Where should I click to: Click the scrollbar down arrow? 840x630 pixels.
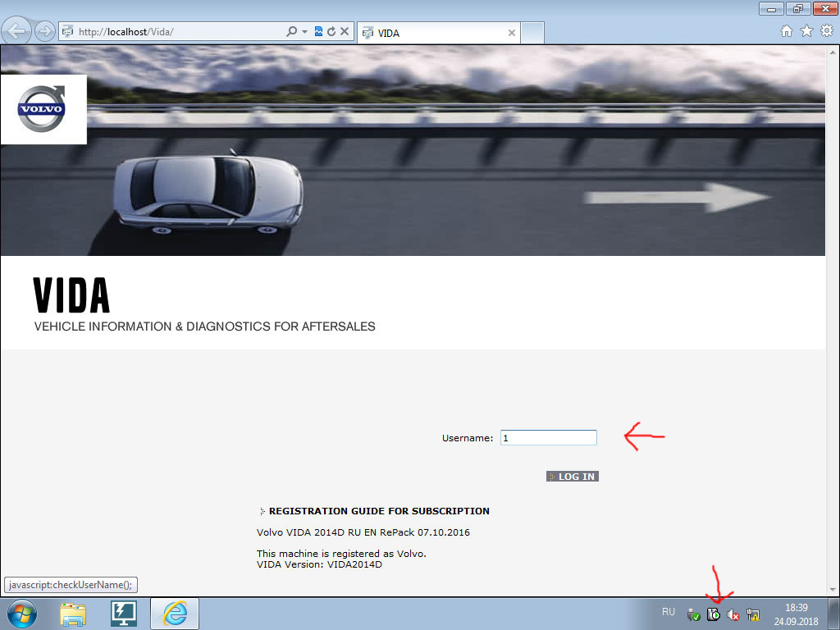tap(833, 590)
